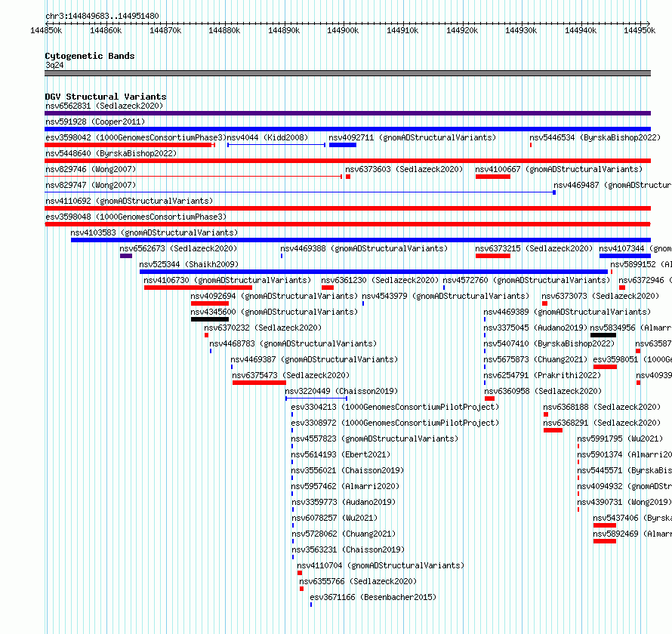Click the red bar under nsv4106730
The width and height of the screenshot is (672, 634).
click(x=198, y=288)
